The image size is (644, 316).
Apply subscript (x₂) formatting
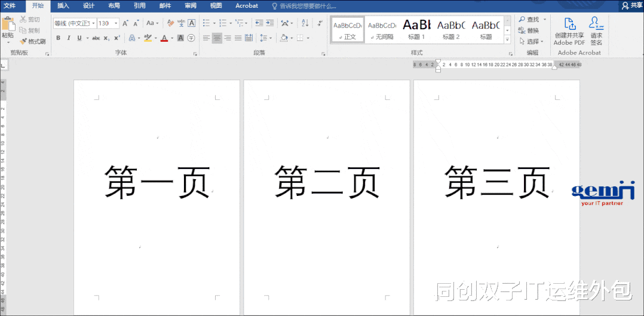click(x=106, y=38)
